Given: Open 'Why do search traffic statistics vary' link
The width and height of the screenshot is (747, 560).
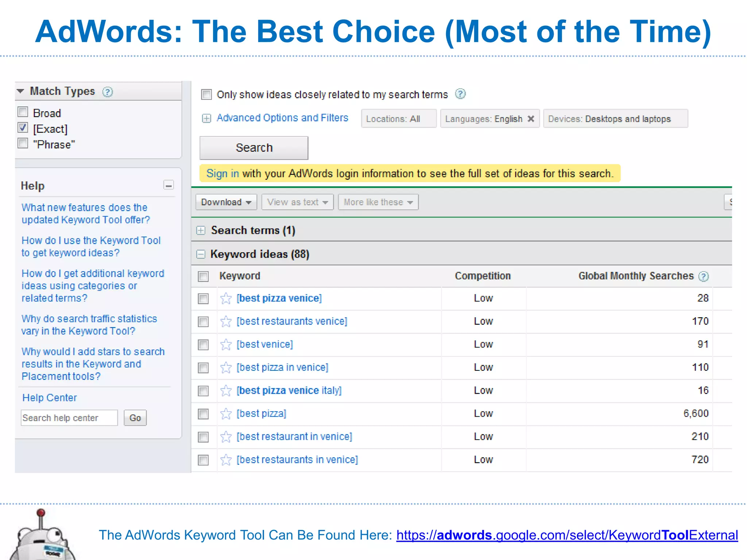Looking at the screenshot, I should tap(89, 325).
